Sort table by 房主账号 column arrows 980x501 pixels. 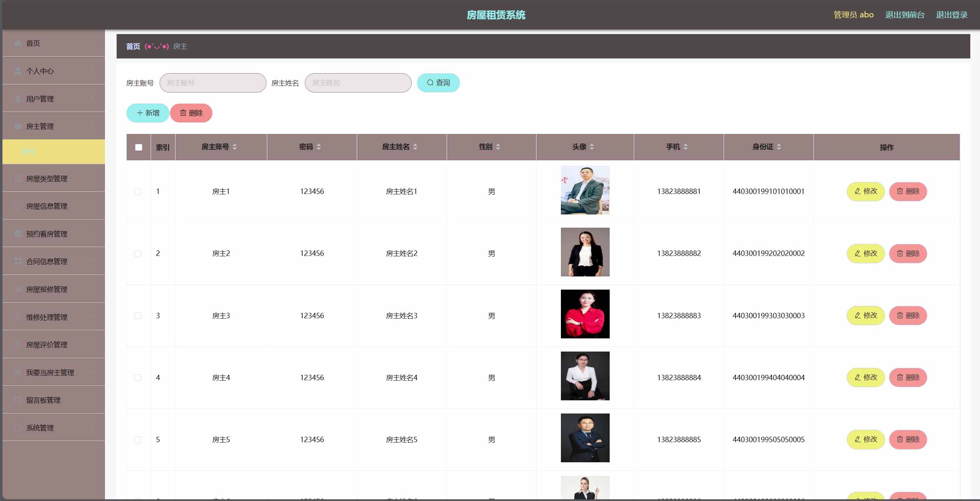(235, 147)
